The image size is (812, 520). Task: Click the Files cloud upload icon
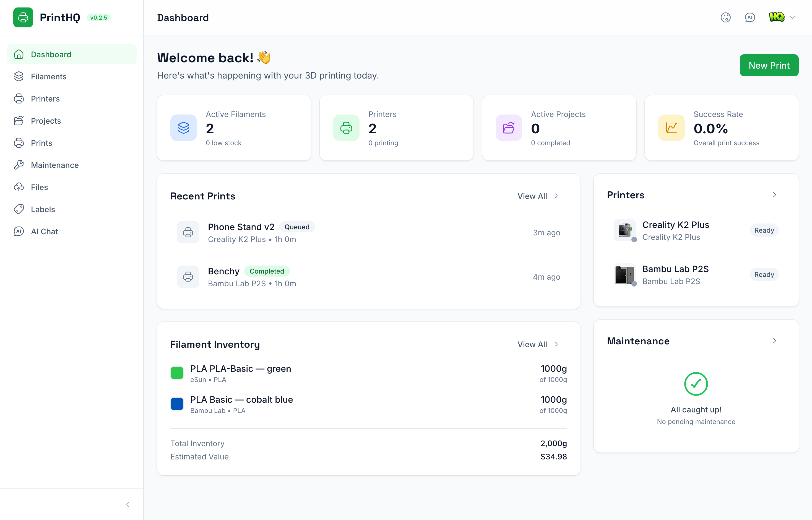[x=19, y=187]
